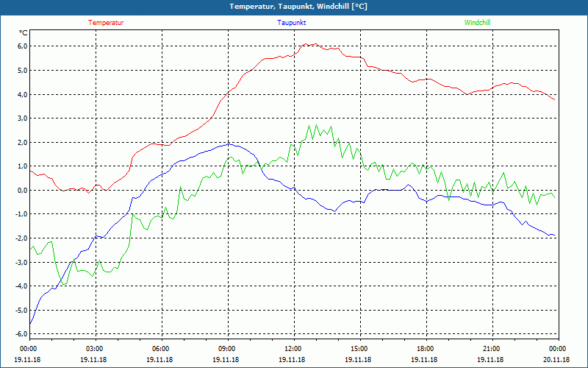Screen dimensions: 588x368
Task: Click the 20.11.18 date label
Action: click(556, 359)
